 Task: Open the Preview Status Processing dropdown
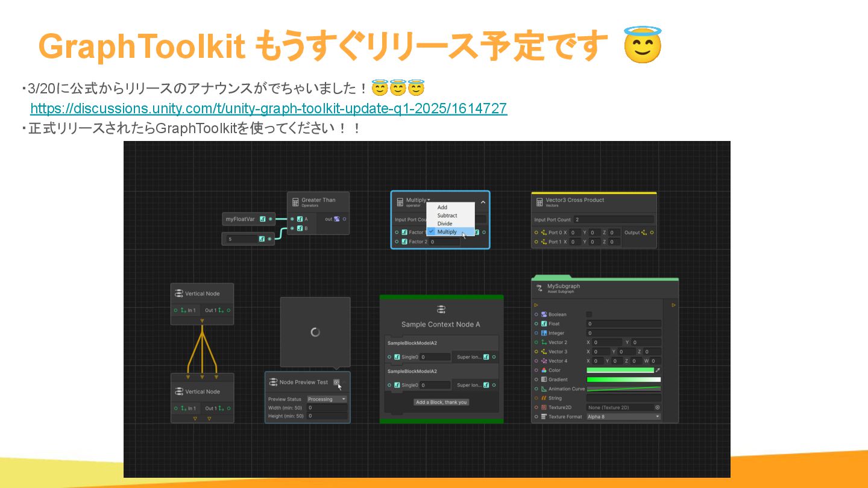327,399
